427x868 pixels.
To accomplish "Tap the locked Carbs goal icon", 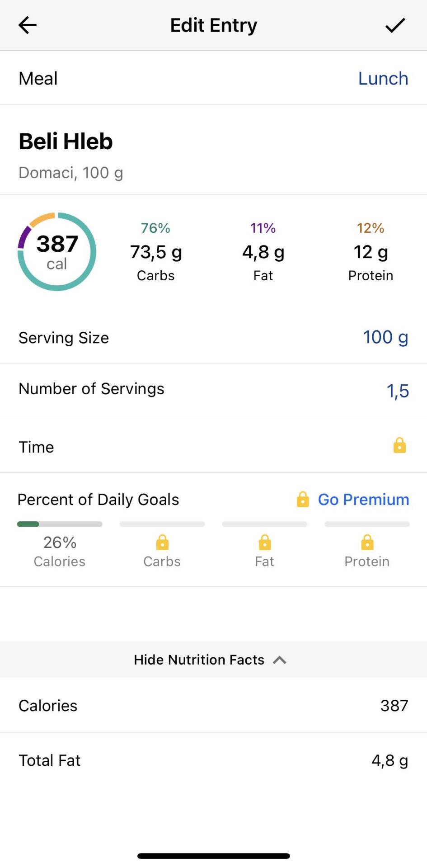I will [x=162, y=542].
